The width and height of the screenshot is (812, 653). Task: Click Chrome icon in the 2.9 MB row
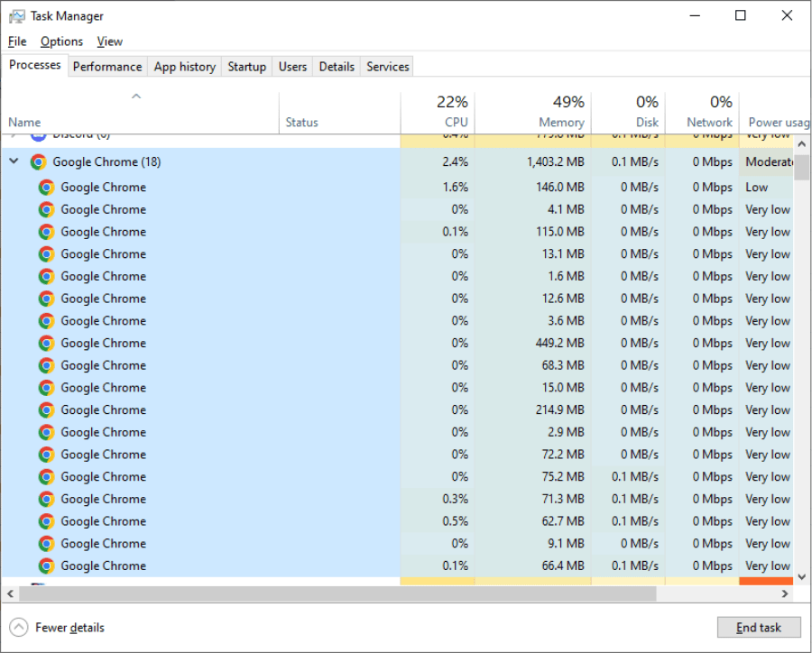tap(46, 432)
